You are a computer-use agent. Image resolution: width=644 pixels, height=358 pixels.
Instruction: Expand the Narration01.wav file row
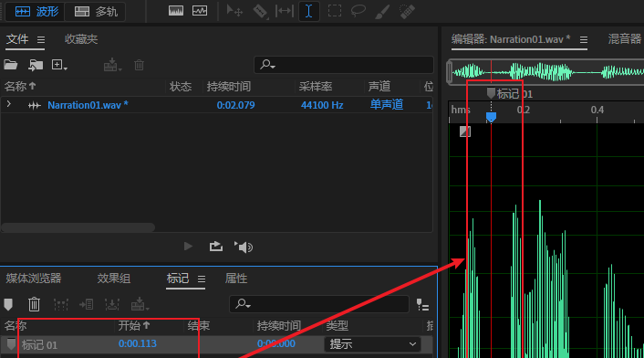(x=8, y=104)
